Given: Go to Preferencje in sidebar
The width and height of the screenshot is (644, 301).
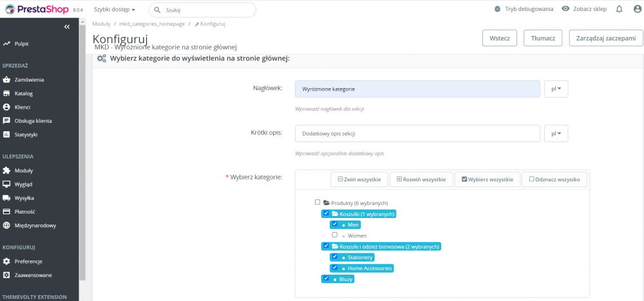Looking at the screenshot, I should (28, 261).
